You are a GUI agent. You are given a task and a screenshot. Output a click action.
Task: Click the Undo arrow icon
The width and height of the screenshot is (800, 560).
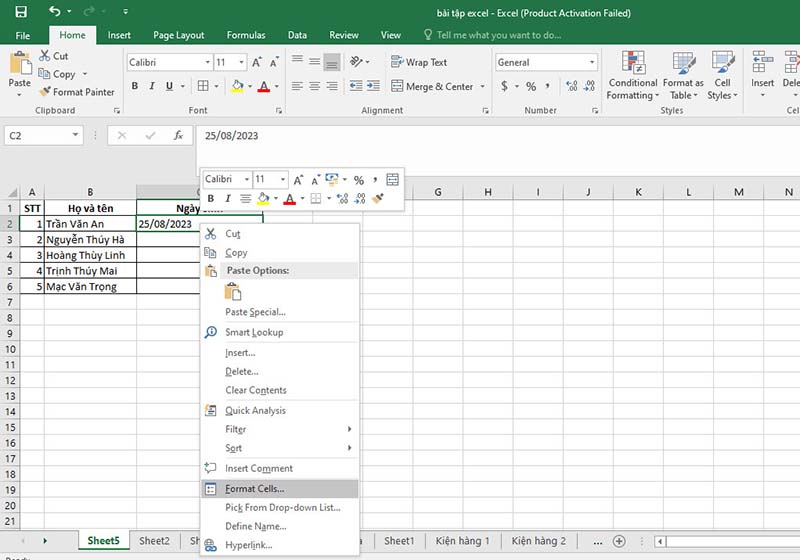55,11
